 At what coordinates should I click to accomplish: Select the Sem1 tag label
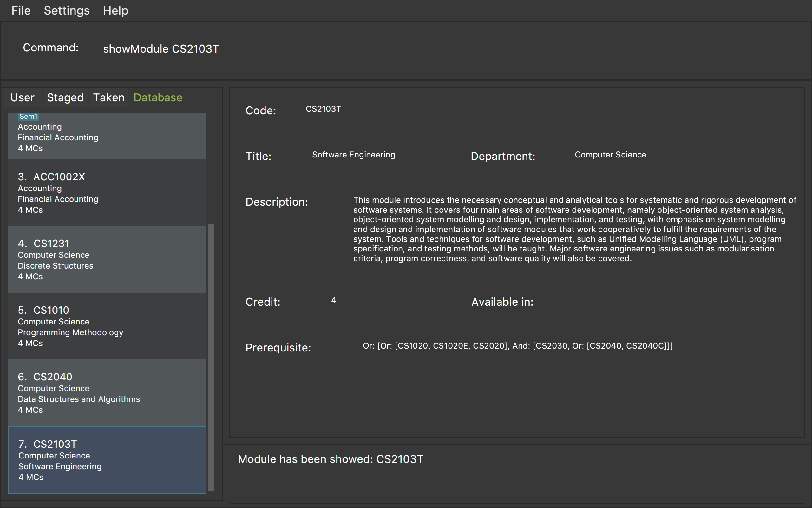(x=28, y=117)
